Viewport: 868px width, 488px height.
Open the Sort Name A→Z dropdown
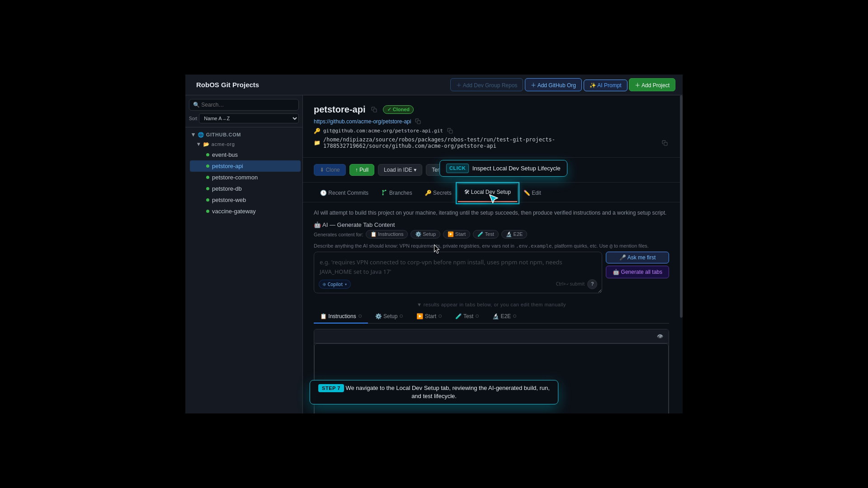pyautogui.click(x=249, y=118)
